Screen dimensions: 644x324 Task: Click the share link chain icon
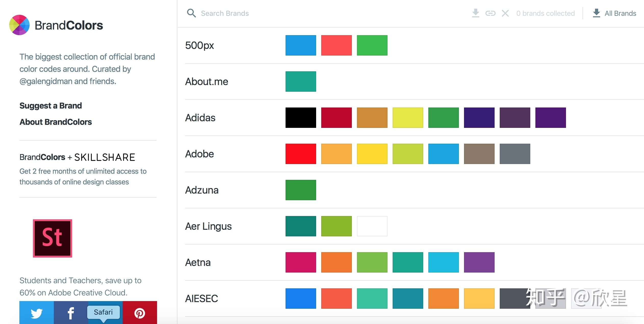490,13
